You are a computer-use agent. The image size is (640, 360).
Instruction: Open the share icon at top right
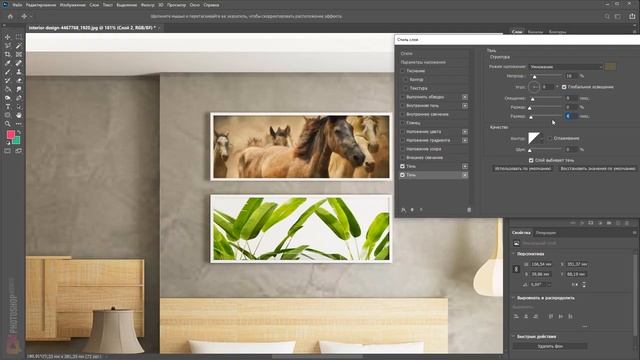coord(632,16)
